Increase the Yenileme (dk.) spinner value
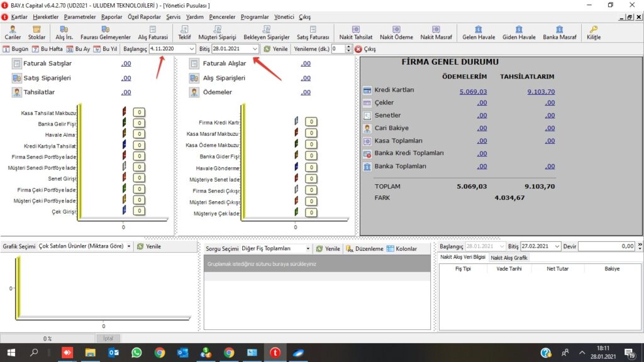 point(349,47)
